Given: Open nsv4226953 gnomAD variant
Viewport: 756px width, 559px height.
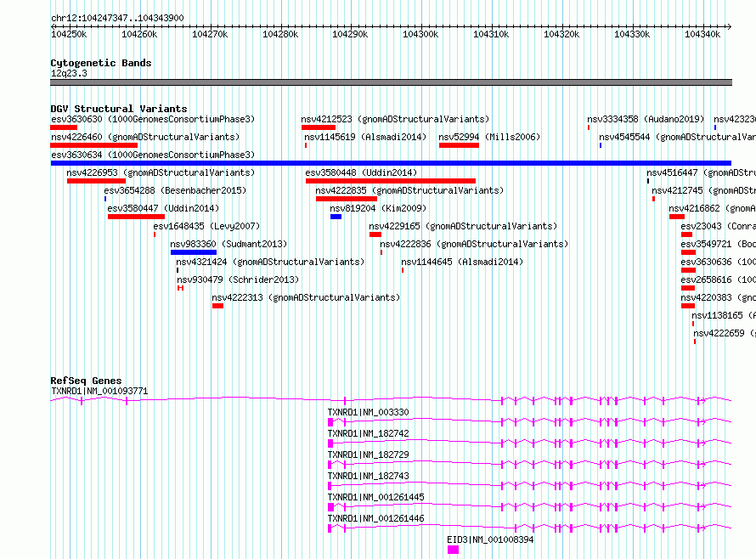Looking at the screenshot, I should [160, 172].
